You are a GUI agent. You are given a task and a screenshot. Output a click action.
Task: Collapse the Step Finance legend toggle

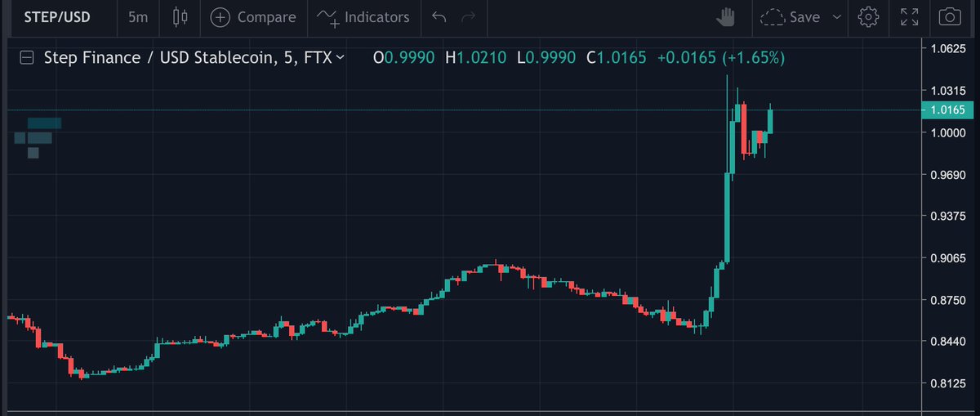[x=27, y=58]
